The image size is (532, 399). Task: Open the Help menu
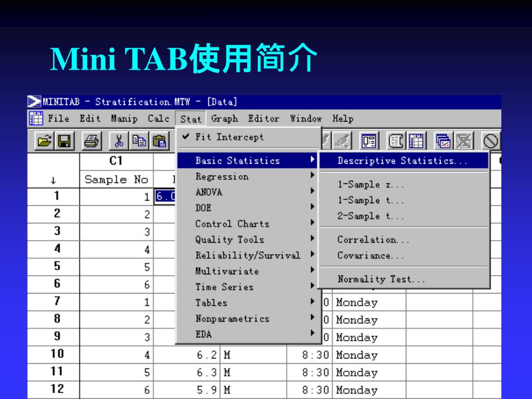[x=343, y=118]
